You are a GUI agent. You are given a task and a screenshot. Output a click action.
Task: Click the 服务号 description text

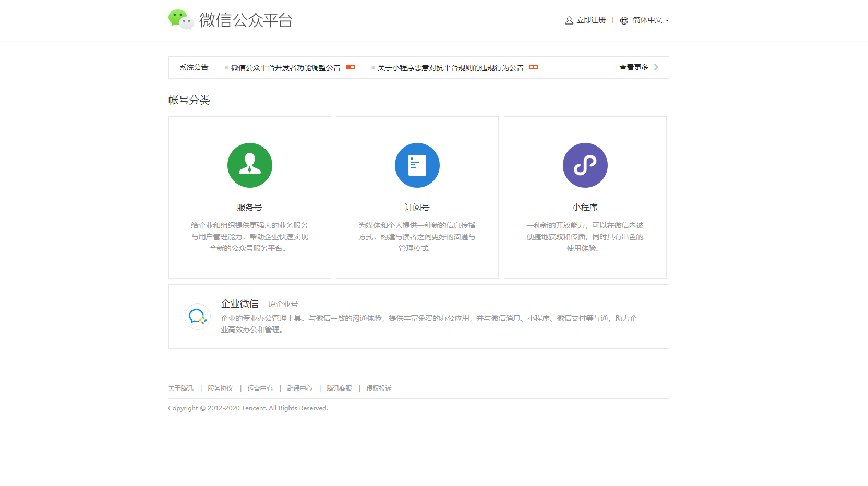point(249,237)
